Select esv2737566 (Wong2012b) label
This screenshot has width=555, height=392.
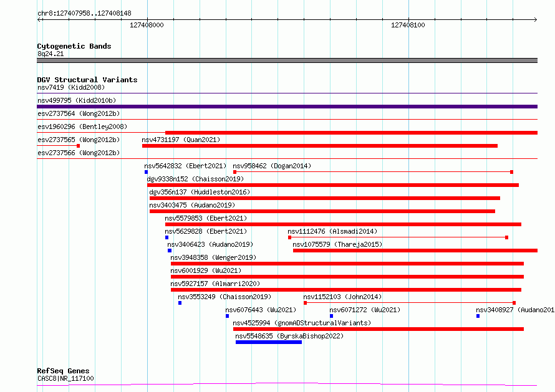point(79,153)
